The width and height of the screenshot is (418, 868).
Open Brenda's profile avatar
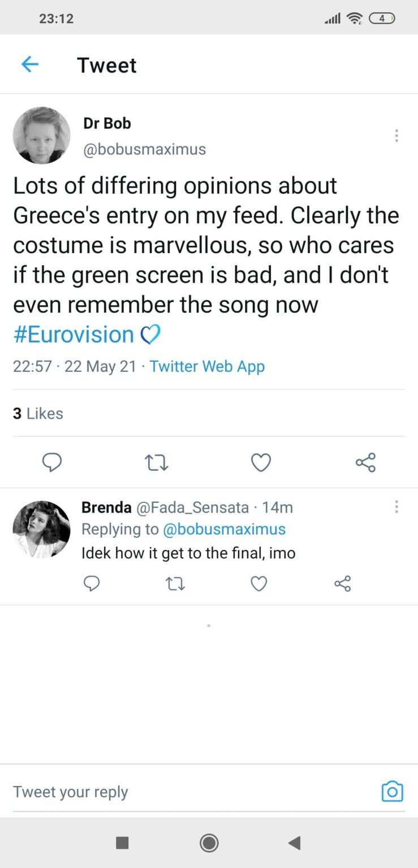coord(41,529)
